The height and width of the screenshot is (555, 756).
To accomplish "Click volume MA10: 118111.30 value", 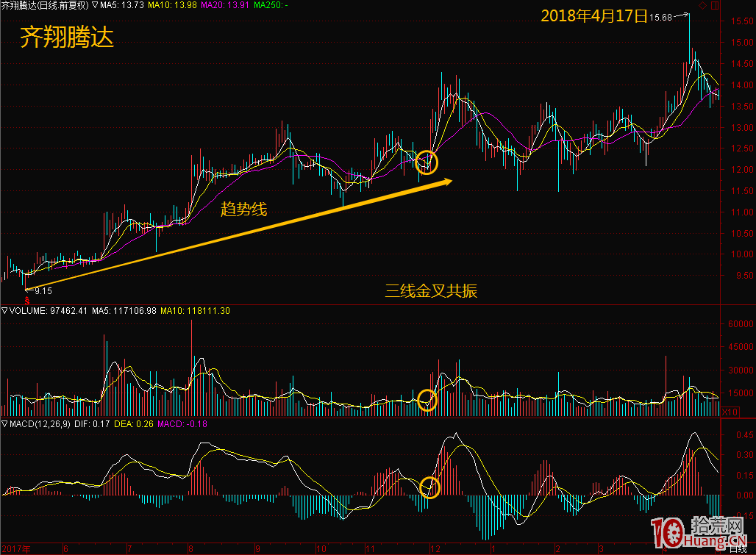I will [x=196, y=311].
